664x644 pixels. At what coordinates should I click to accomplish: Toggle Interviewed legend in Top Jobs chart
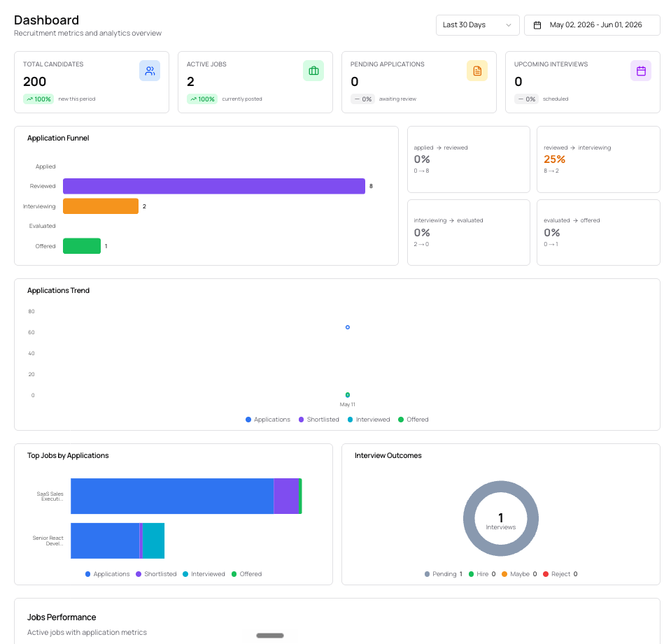[204, 574]
